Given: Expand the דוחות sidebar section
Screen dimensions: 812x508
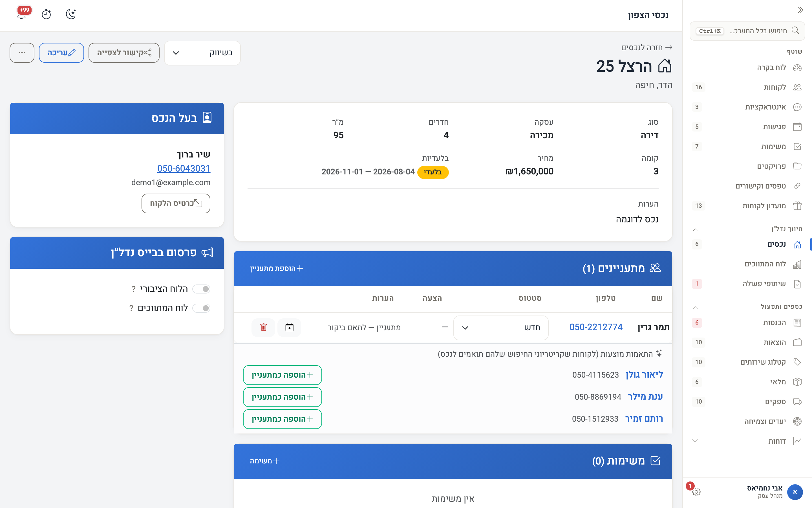Looking at the screenshot, I should [x=695, y=441].
